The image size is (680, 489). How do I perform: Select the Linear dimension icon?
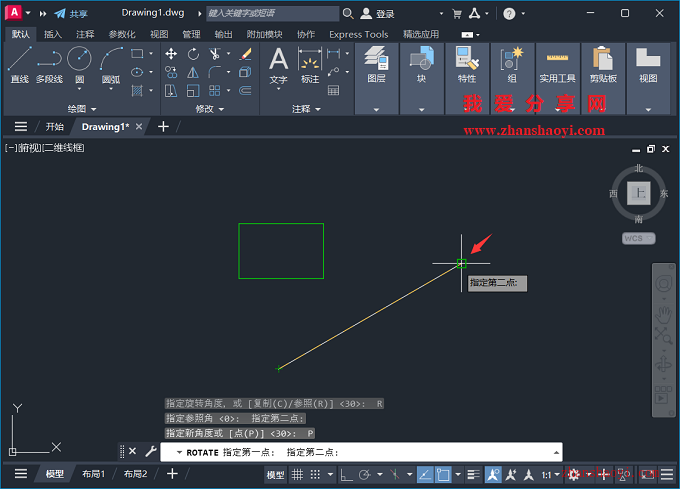333,54
